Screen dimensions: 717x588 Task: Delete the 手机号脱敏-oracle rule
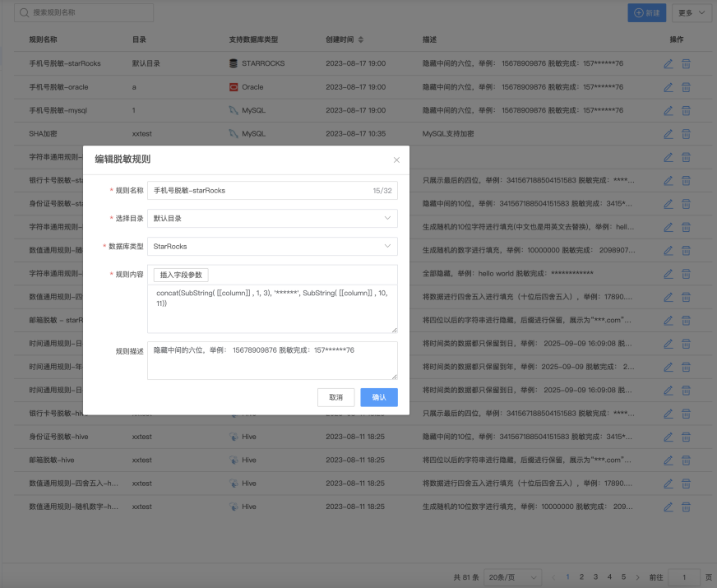click(686, 87)
